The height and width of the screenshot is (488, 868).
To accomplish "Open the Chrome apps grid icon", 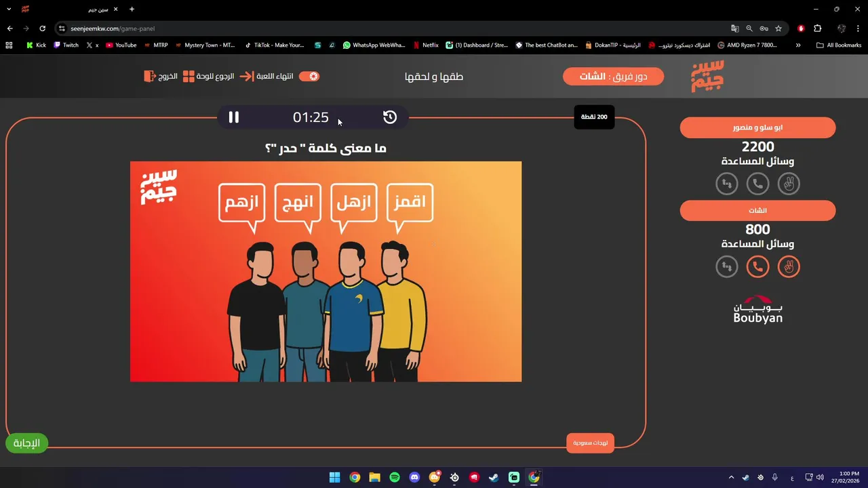I will click(9, 45).
